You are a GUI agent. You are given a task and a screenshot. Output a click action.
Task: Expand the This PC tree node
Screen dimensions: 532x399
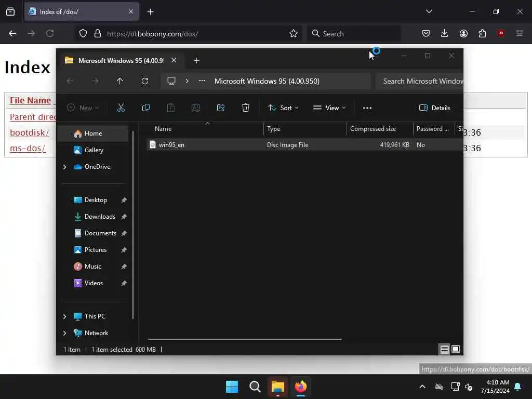point(65,316)
